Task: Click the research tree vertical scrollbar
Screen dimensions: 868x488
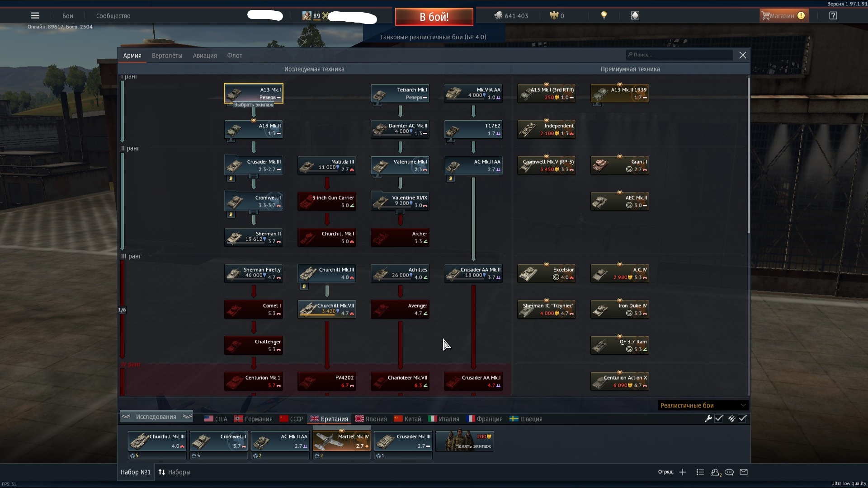Action: pyautogui.click(x=749, y=156)
